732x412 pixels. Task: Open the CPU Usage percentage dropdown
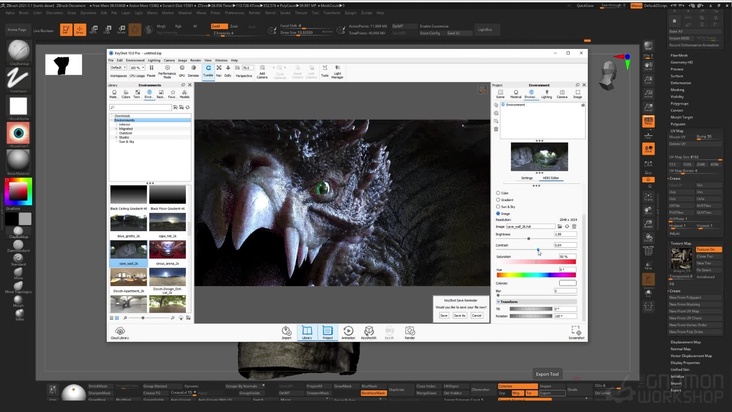pyautogui.click(x=137, y=68)
